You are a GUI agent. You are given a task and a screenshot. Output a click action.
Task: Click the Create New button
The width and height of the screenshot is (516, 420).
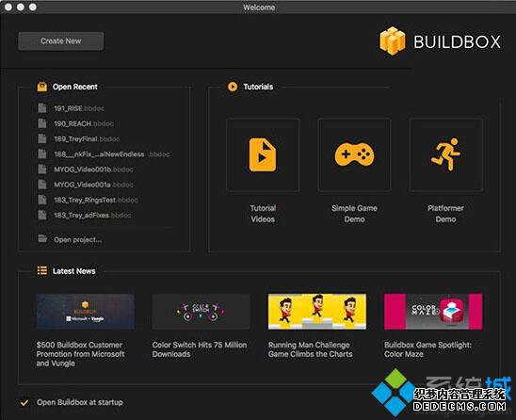click(x=61, y=41)
